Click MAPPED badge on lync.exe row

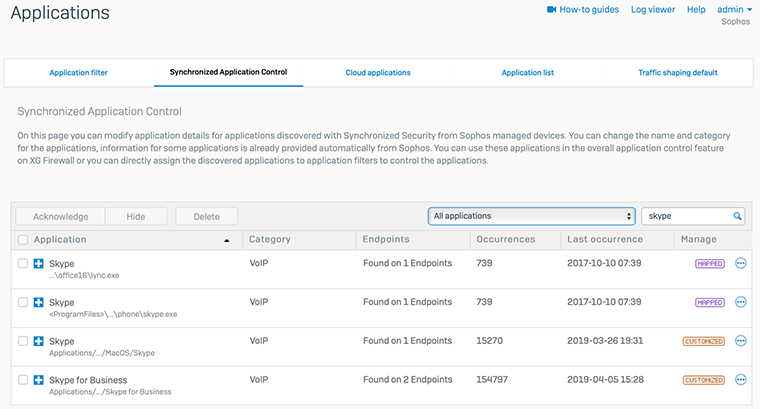click(x=710, y=264)
